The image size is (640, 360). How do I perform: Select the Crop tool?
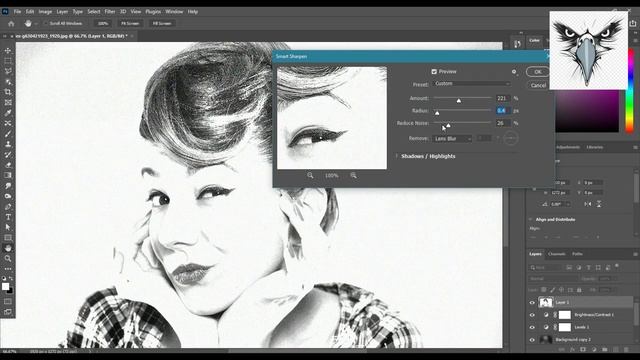tap(8, 92)
